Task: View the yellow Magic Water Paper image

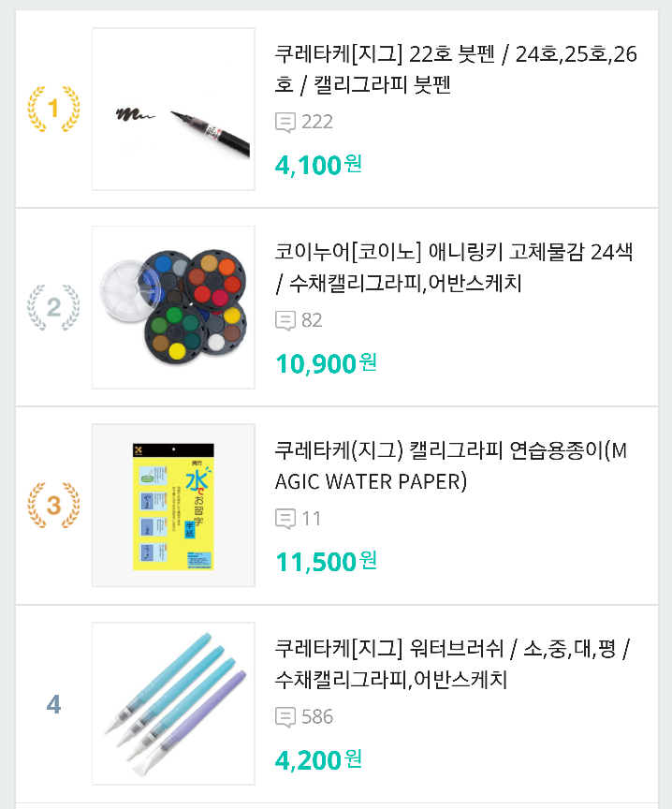Action: click(173, 505)
